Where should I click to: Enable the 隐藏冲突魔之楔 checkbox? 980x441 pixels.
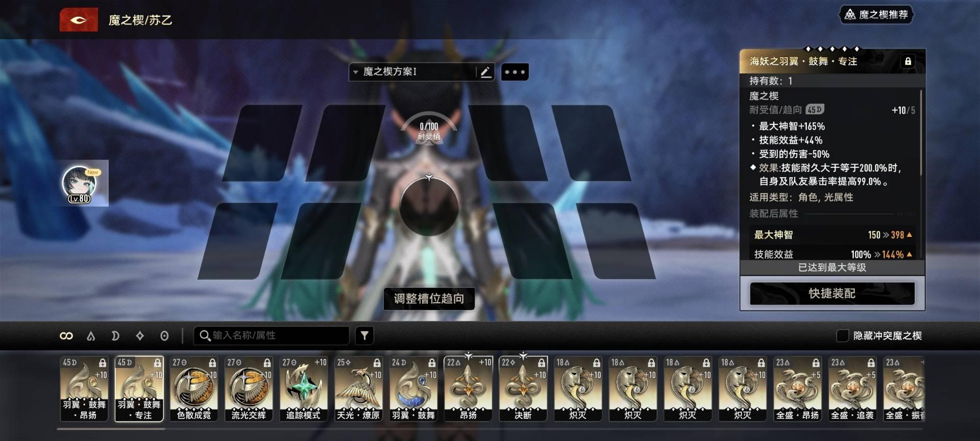coord(842,336)
